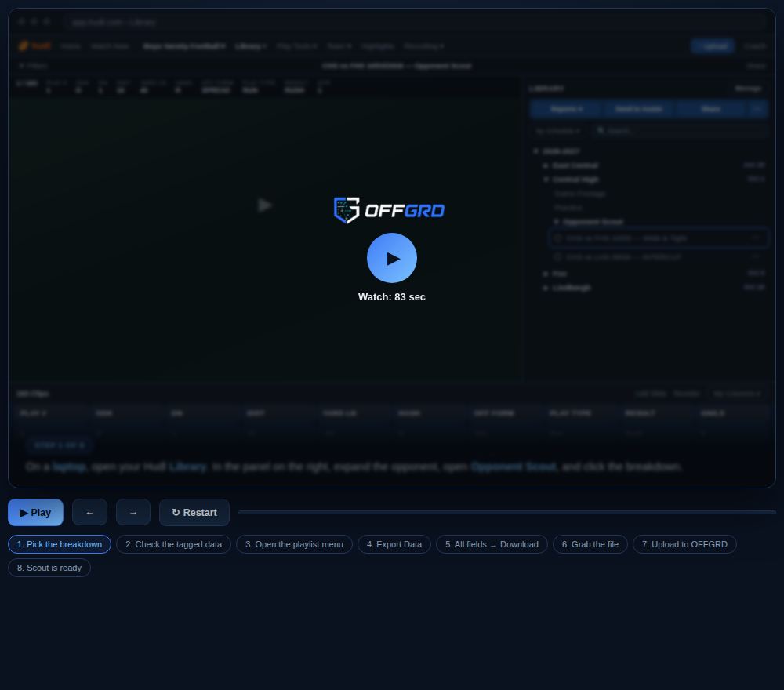The width and height of the screenshot is (784, 690).
Task: Go to step 5. All fields → Download
Action: [x=492, y=544]
